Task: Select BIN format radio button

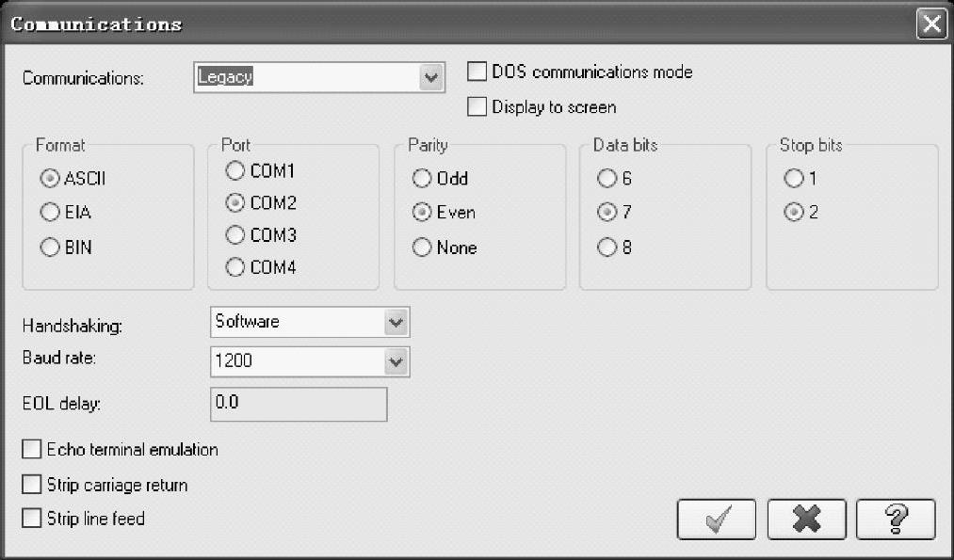Action: click(50, 248)
